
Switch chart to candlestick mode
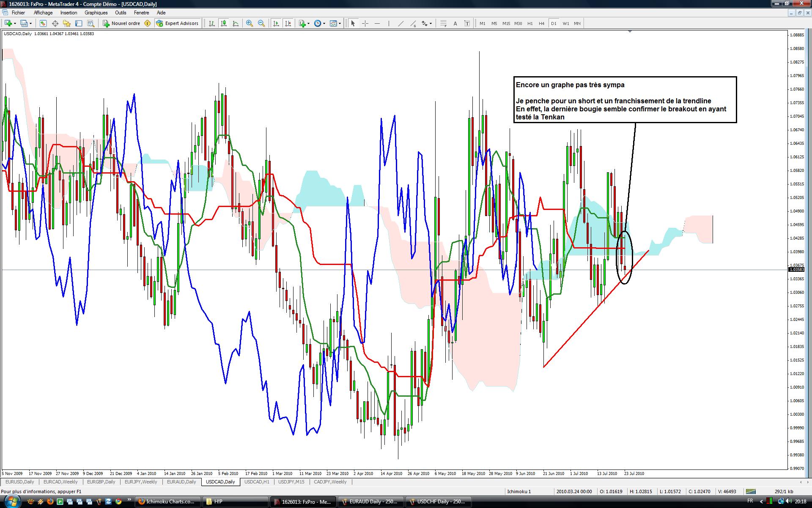point(223,23)
